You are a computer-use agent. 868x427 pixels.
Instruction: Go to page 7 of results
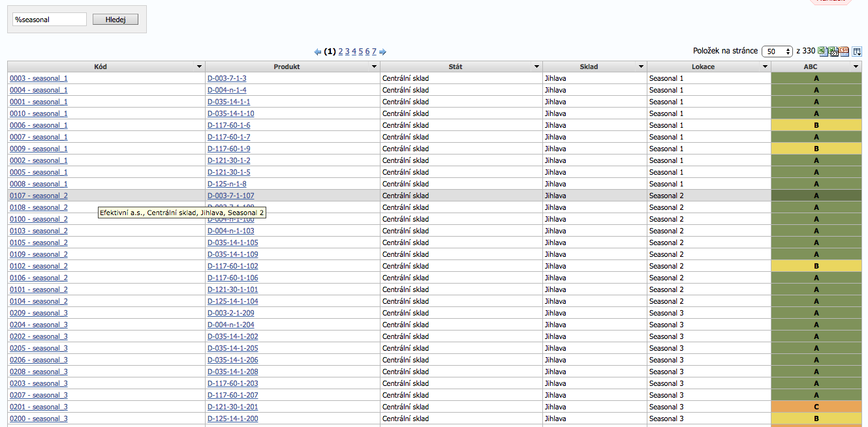pos(374,52)
